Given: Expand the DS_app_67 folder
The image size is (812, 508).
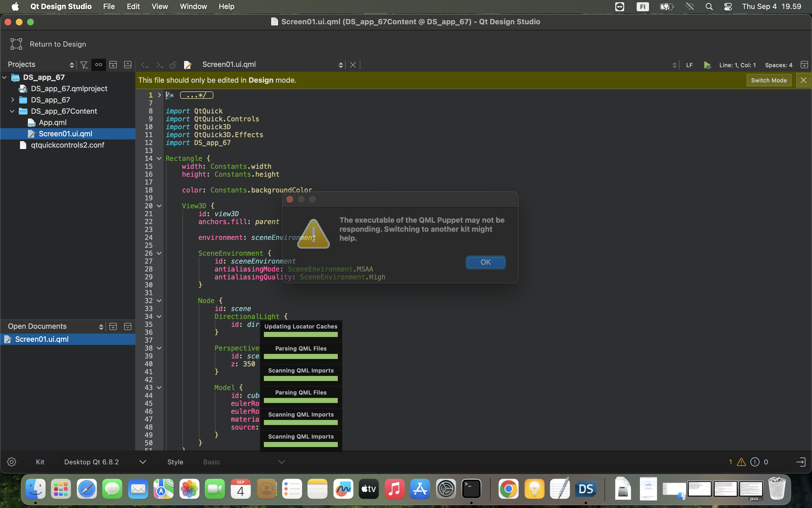Looking at the screenshot, I should click(12, 100).
